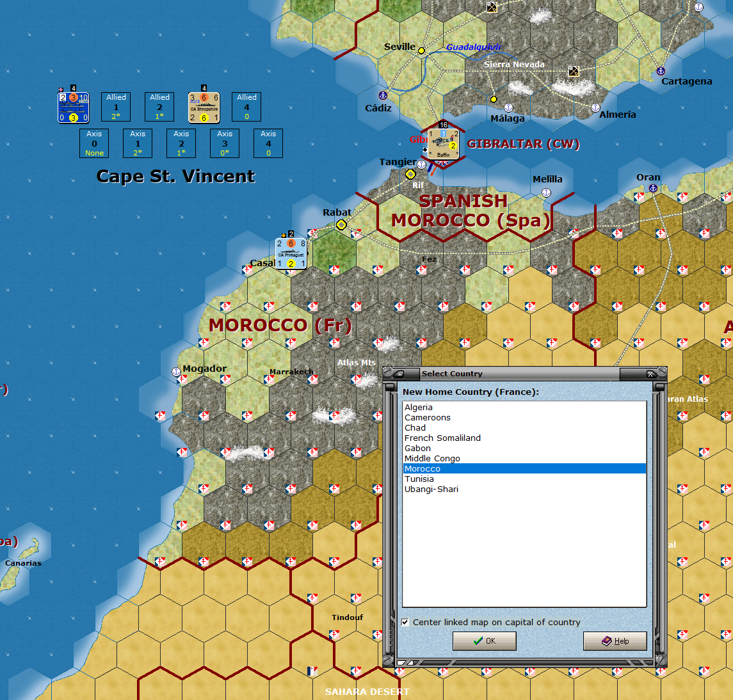Select the NED naval unit counter
The width and height of the screenshot is (733, 700).
click(x=74, y=107)
